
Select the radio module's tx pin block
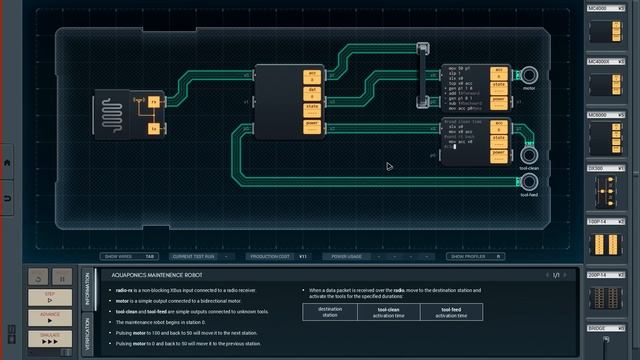(153, 129)
